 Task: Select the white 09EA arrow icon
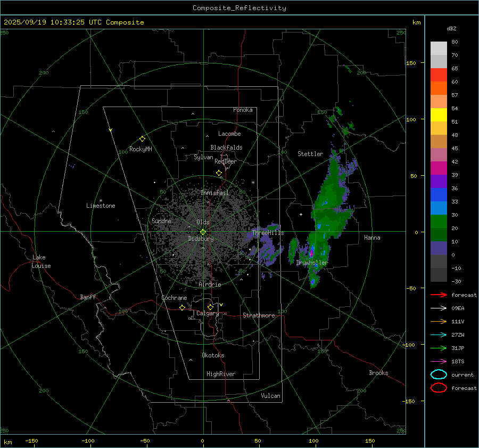pyautogui.click(x=438, y=308)
